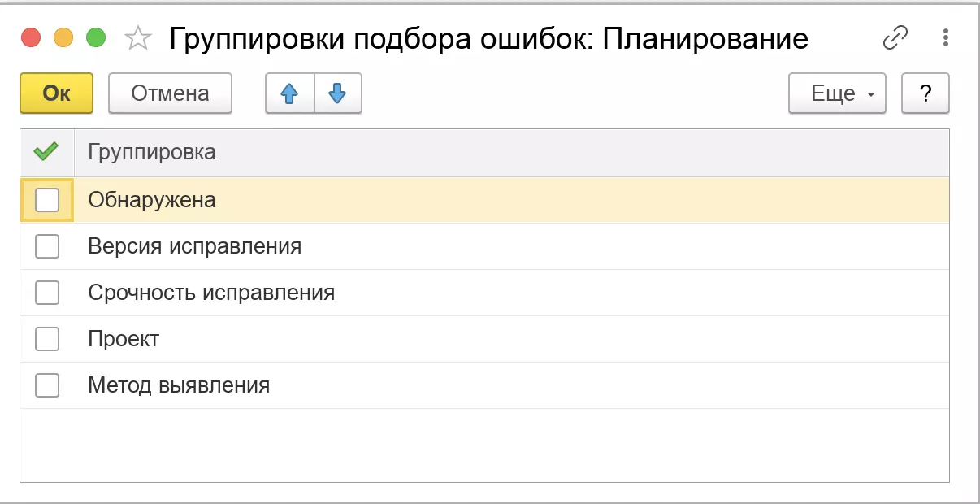Click the move down arrow button
980x504 pixels.
[337, 93]
